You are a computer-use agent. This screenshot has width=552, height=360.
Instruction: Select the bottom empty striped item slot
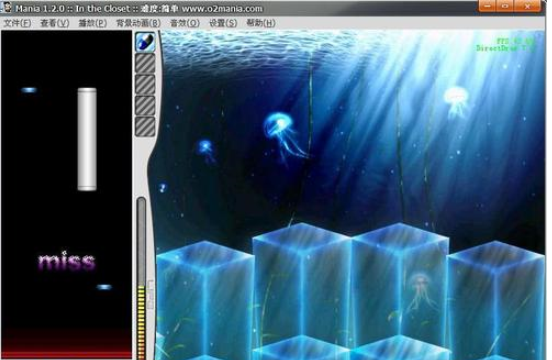(145, 127)
